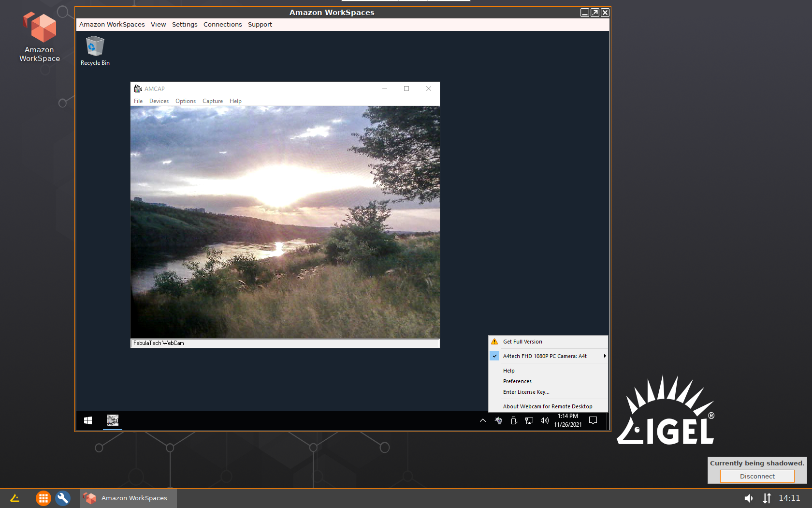Open the network tray icon in Windows
The height and width of the screenshot is (508, 812).
pos(529,420)
